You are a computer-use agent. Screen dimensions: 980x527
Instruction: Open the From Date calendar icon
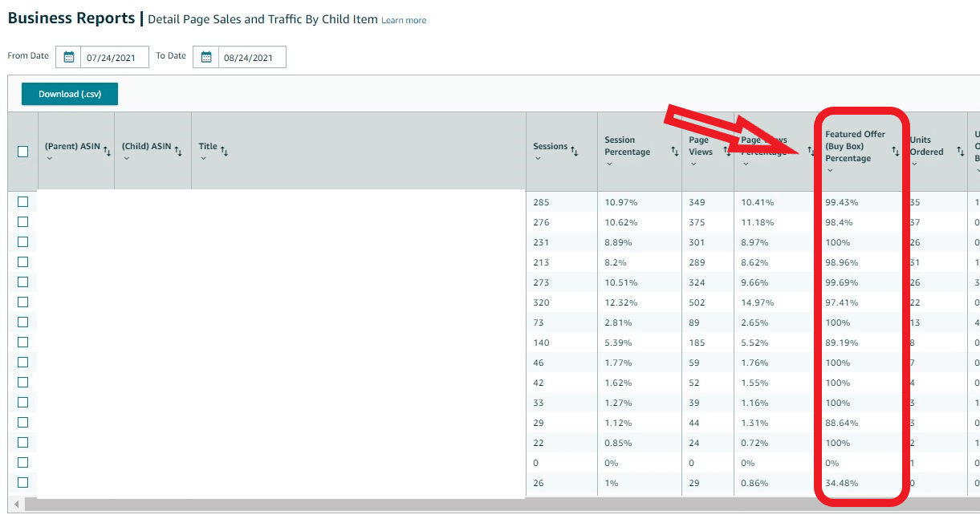[x=69, y=57]
